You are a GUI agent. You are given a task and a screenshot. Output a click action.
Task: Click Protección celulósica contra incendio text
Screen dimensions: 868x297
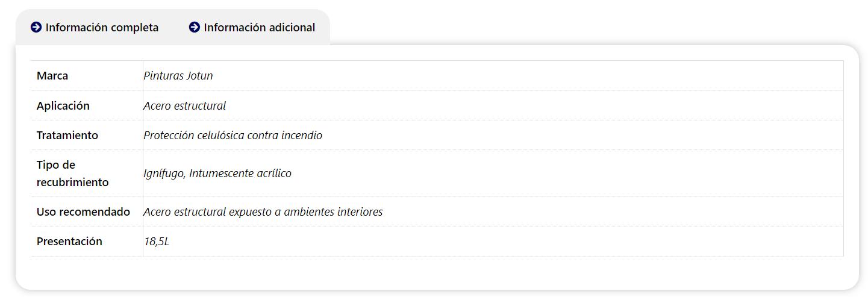(x=233, y=136)
